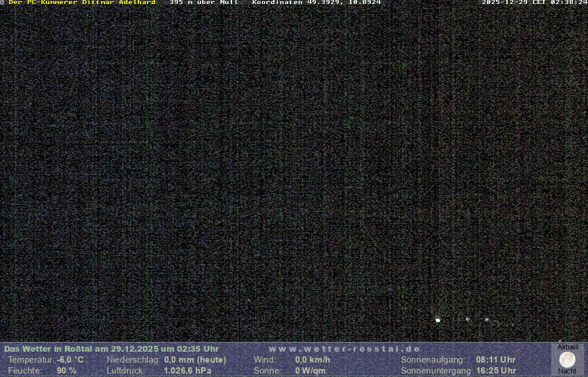
Task: Click the temperature value -6,0 °C
Action: (x=70, y=360)
